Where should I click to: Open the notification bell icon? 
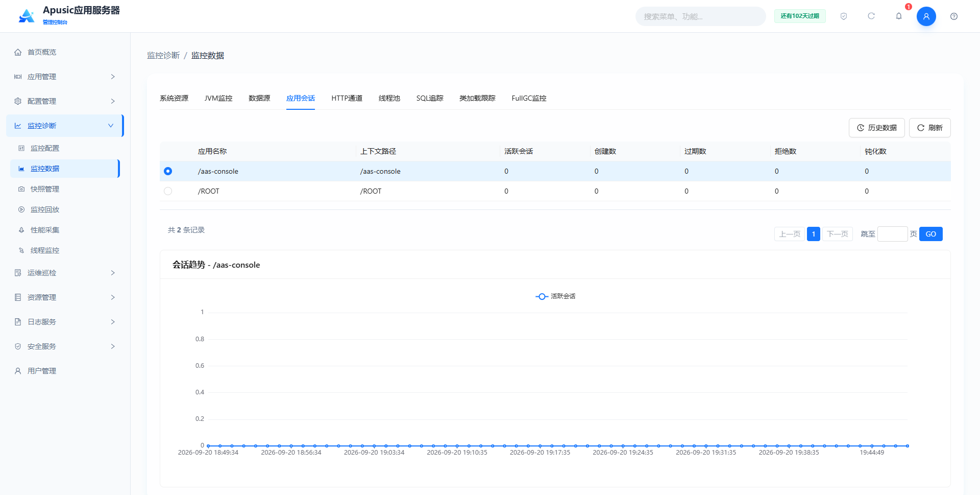[x=899, y=16]
